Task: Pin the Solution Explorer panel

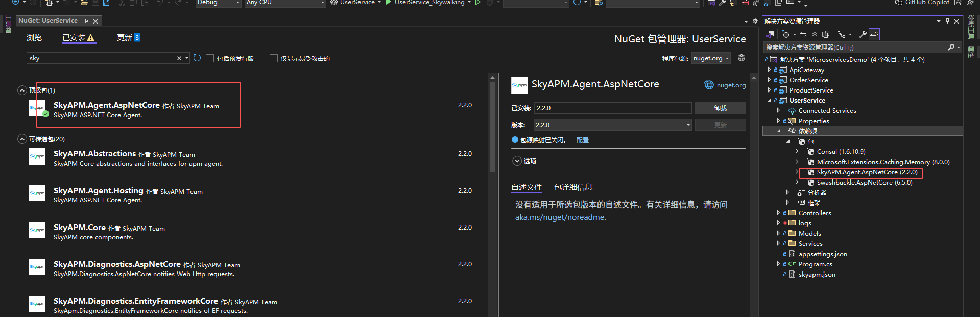Action: (x=947, y=21)
